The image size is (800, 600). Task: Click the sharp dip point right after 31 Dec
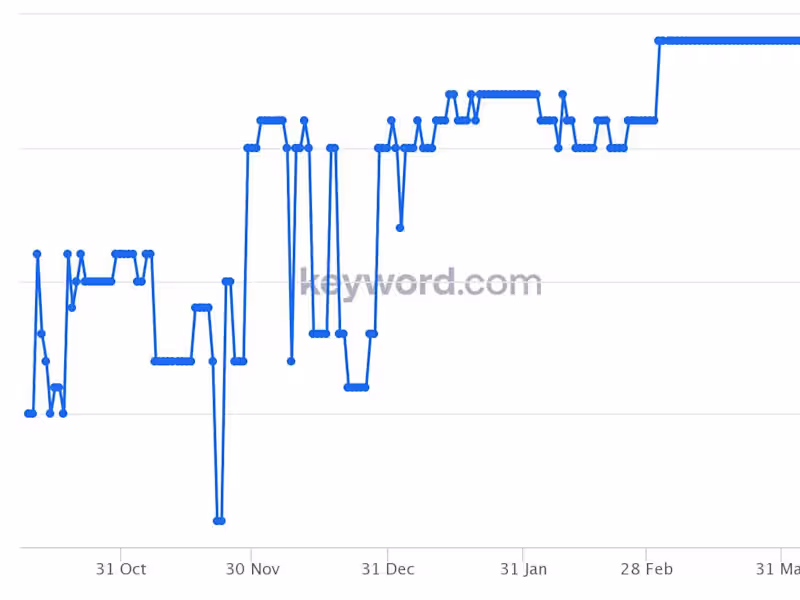[x=400, y=228]
